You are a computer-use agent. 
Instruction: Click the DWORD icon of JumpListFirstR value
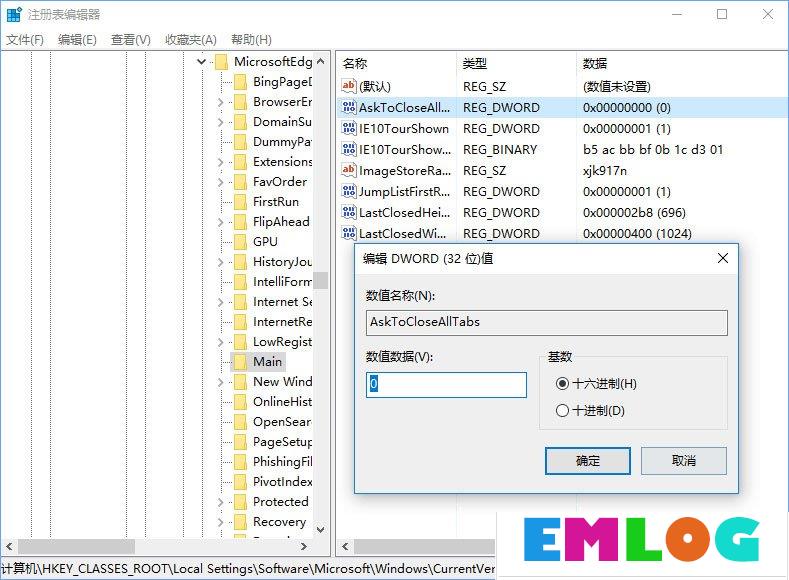[349, 192]
